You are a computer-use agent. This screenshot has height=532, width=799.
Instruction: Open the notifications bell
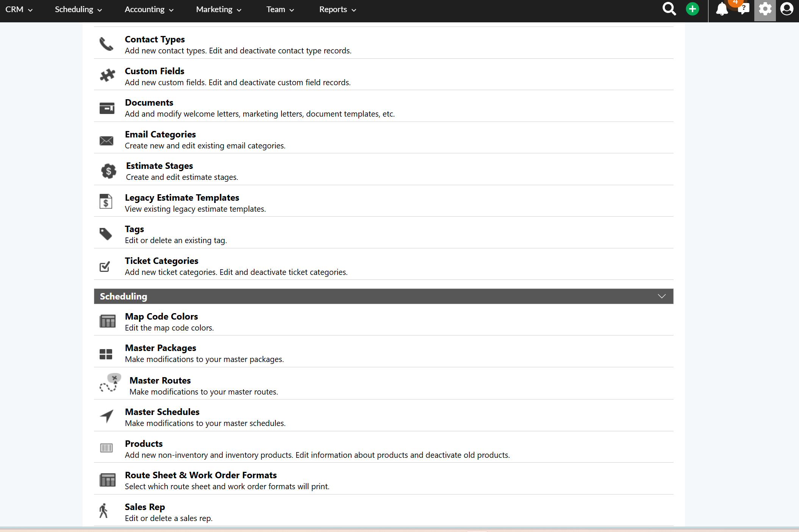(722, 9)
